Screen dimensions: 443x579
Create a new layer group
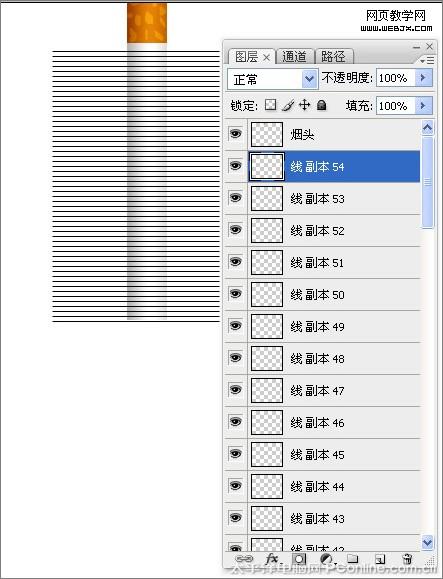point(353,558)
